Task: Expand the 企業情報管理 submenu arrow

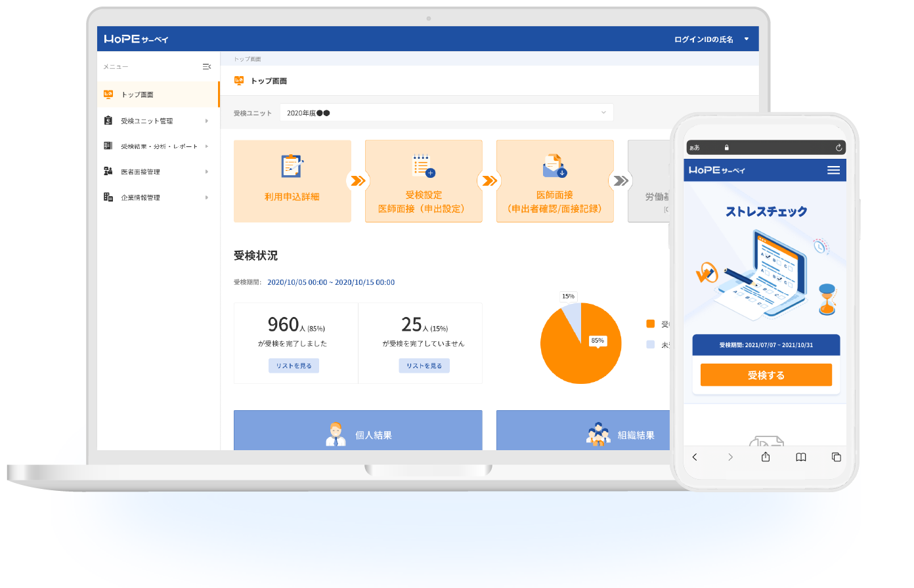Action: point(207,198)
